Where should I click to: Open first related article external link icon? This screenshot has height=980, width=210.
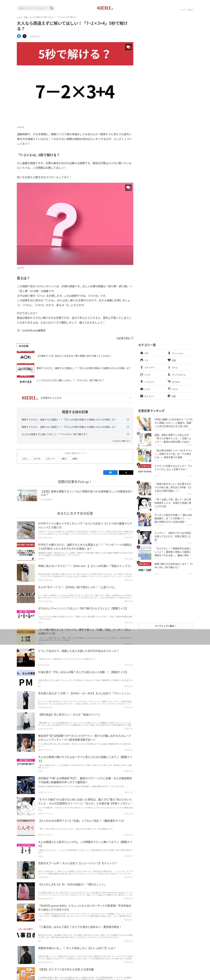tap(128, 420)
